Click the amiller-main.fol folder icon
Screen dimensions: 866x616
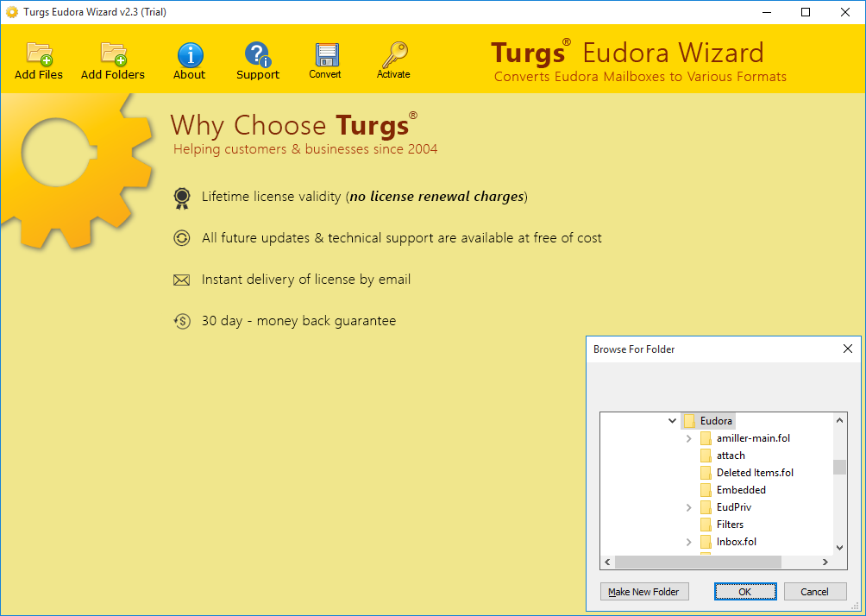(706, 438)
